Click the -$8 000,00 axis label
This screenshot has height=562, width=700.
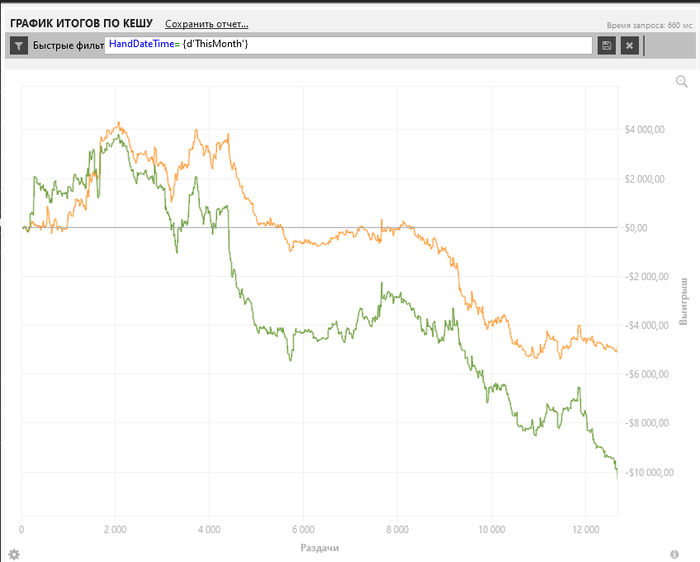[x=647, y=423]
